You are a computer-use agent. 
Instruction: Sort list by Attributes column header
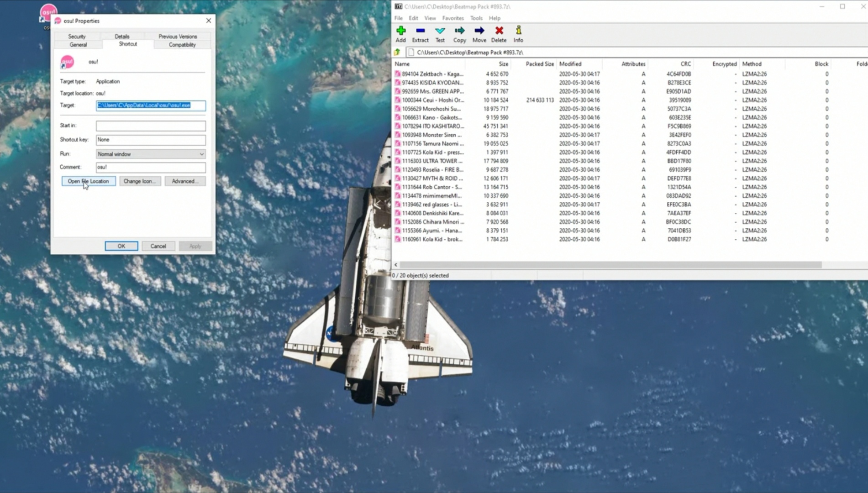pos(625,64)
